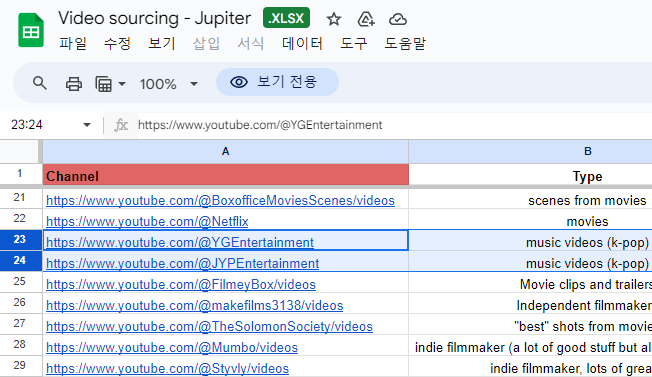Screen dimensions: 652x377
Task: Open the 서식 menu
Action: (x=251, y=43)
